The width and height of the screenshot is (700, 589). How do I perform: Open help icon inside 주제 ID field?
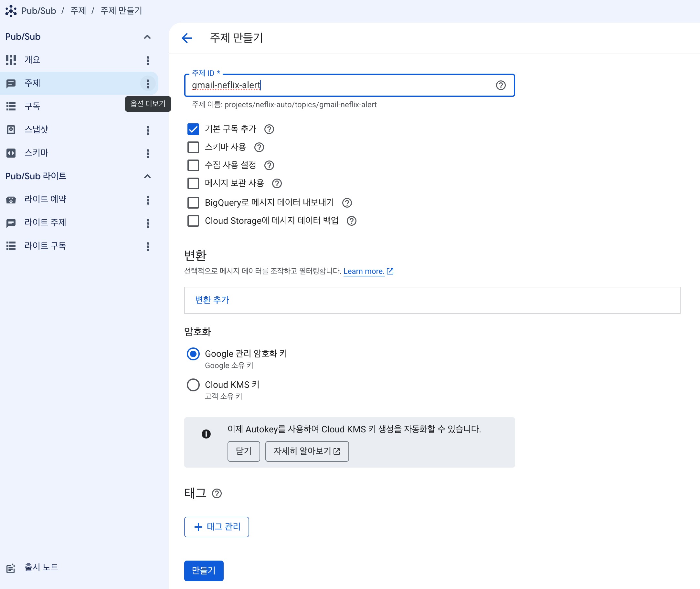(501, 86)
